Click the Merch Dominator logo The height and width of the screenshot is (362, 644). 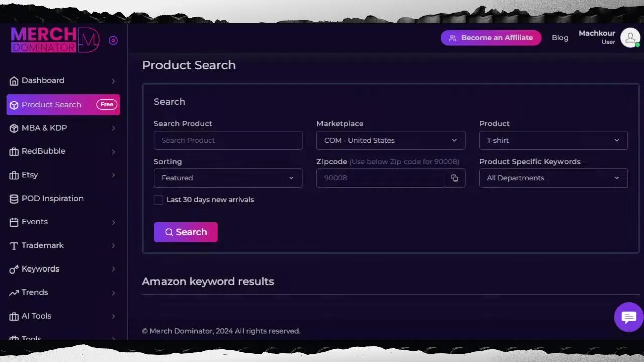click(x=54, y=40)
